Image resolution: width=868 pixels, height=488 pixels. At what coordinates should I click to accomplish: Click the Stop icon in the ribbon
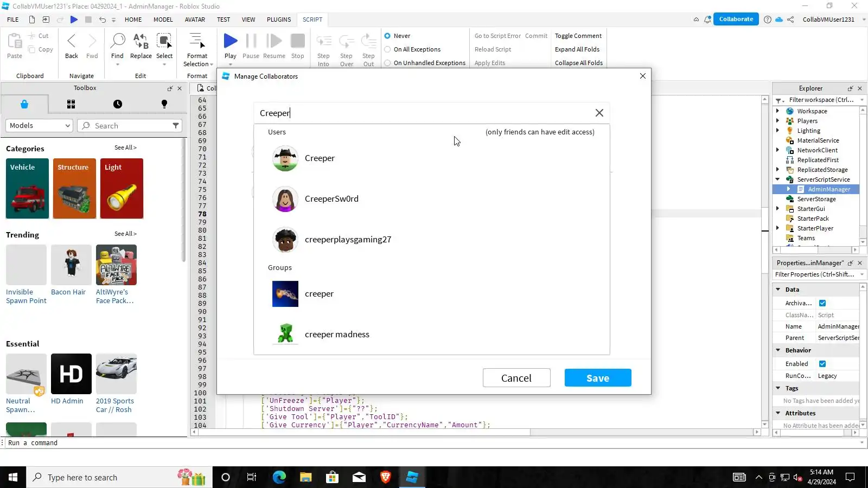[297, 41]
